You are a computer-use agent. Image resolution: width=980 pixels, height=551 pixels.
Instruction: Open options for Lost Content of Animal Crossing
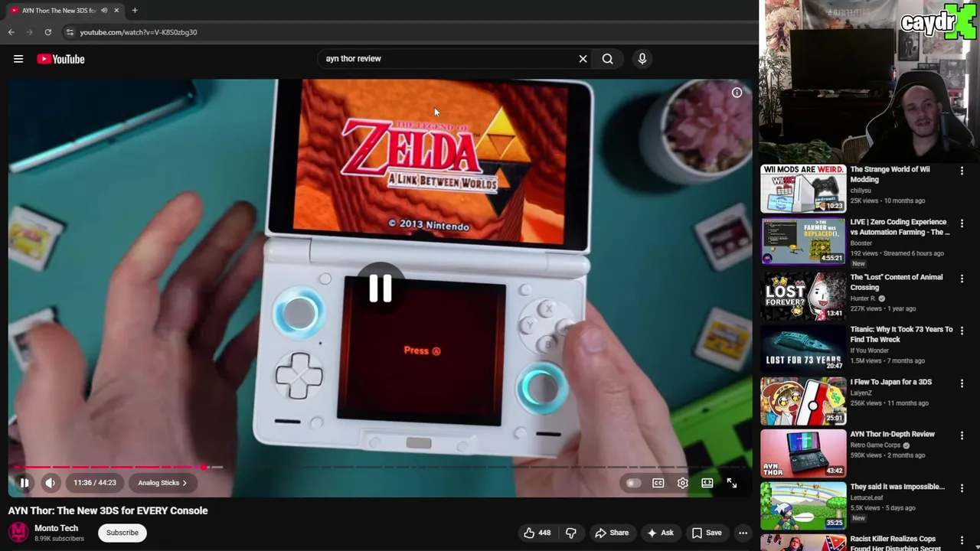pyautogui.click(x=962, y=279)
